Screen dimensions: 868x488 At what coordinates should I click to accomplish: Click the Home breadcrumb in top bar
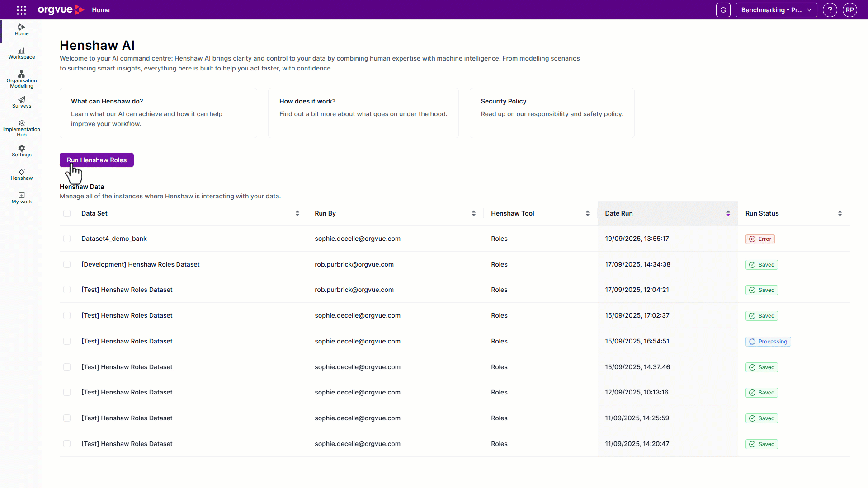(101, 10)
